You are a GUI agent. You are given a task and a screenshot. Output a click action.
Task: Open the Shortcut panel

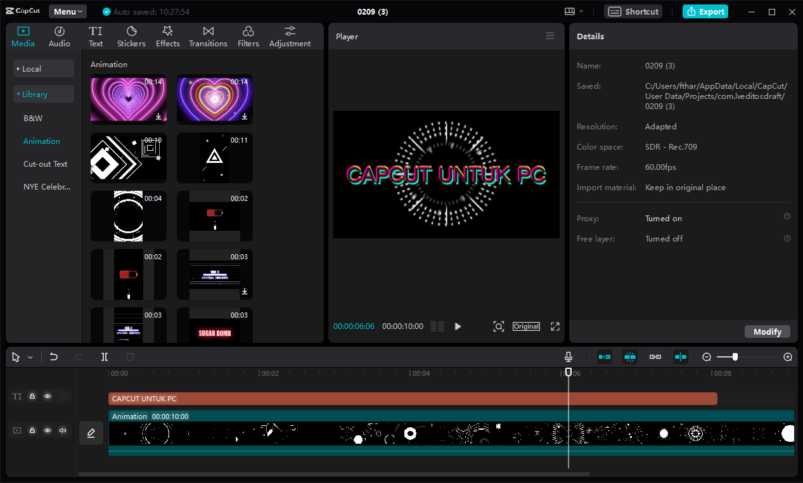click(633, 11)
